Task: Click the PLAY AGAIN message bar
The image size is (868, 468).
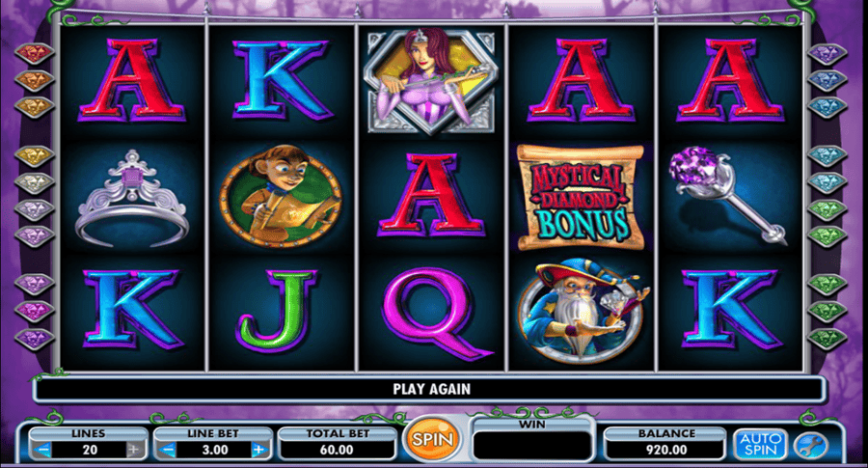Action: (430, 389)
